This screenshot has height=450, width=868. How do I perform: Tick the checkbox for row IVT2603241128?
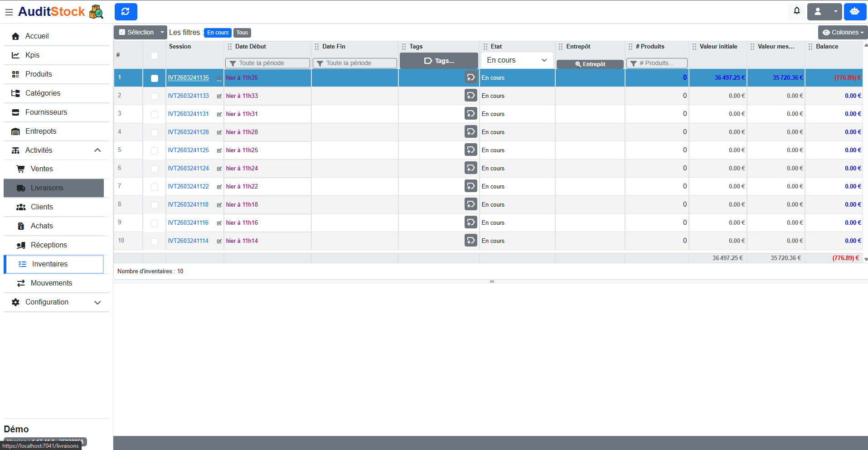pos(154,132)
